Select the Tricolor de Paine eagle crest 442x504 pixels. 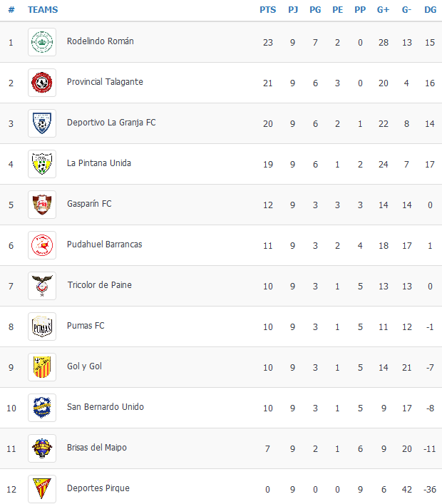click(42, 286)
